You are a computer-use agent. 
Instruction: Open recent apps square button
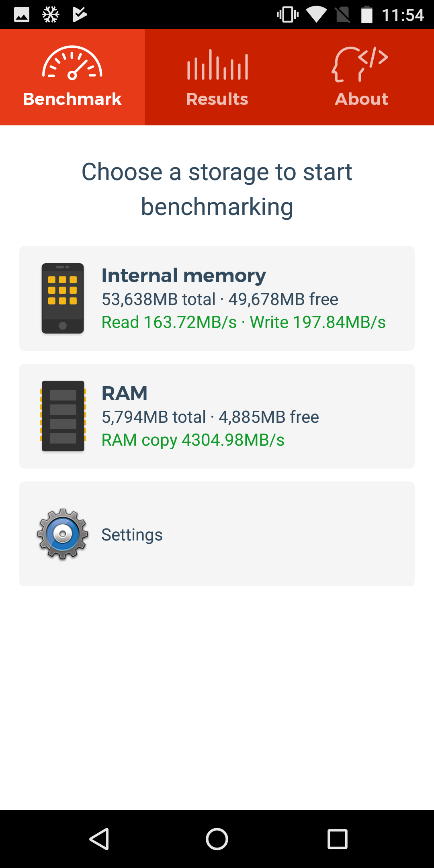[x=338, y=839]
